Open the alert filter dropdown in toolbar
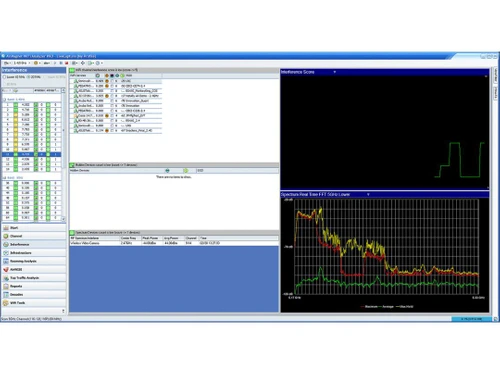Image resolution: width=500 pixels, height=375 pixels. (47, 63)
